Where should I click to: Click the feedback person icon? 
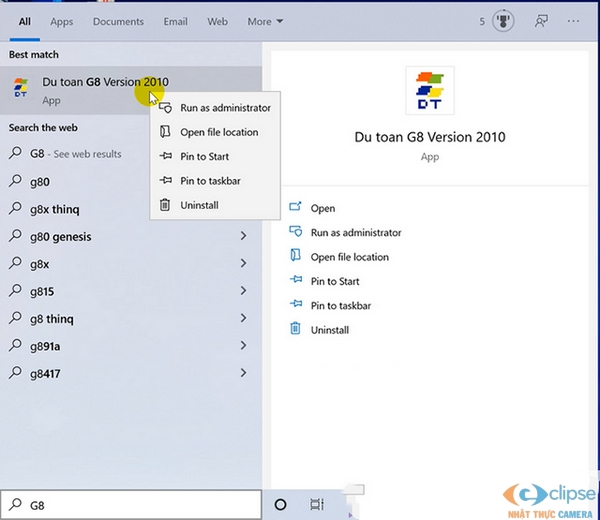[541, 21]
